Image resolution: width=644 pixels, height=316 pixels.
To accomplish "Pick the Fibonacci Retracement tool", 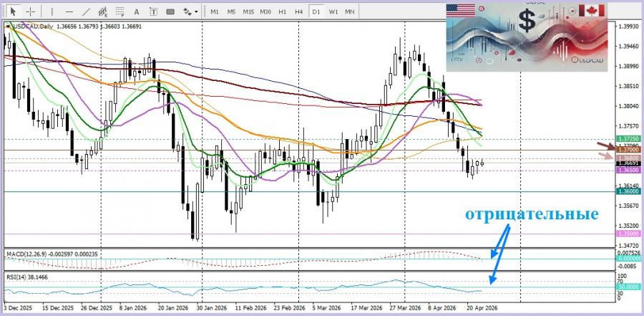I will click(x=119, y=11).
